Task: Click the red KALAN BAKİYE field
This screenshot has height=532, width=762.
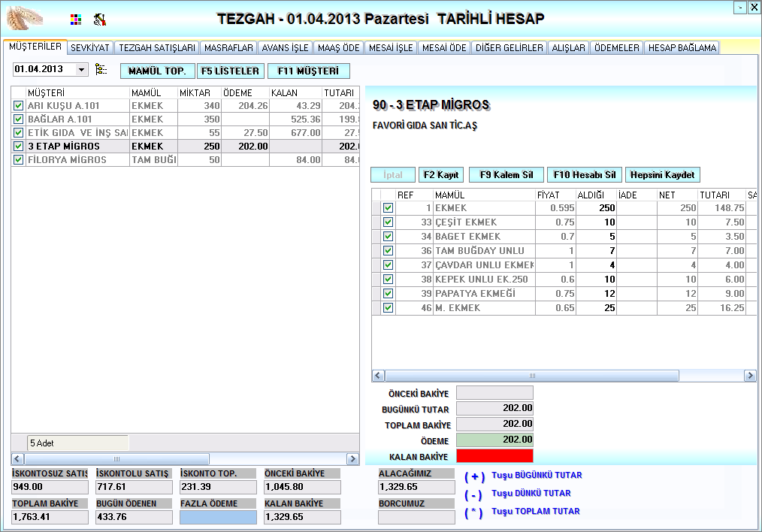Action: (494, 455)
